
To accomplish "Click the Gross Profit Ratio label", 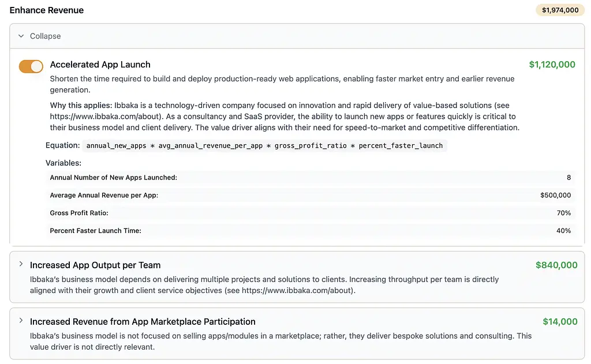I will [79, 213].
